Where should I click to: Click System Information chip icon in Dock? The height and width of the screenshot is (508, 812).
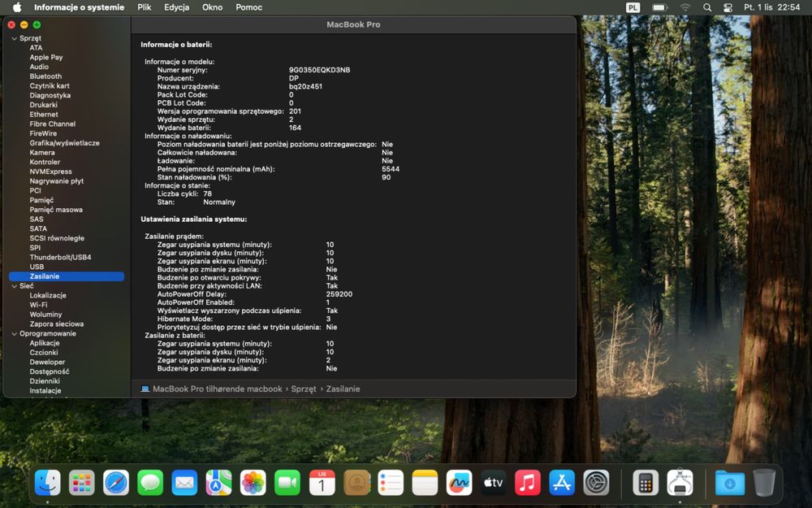coord(680,483)
